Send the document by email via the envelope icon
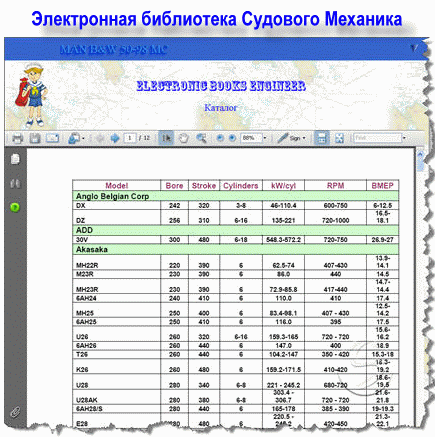This screenshot has height=437, width=435. pos(52,138)
